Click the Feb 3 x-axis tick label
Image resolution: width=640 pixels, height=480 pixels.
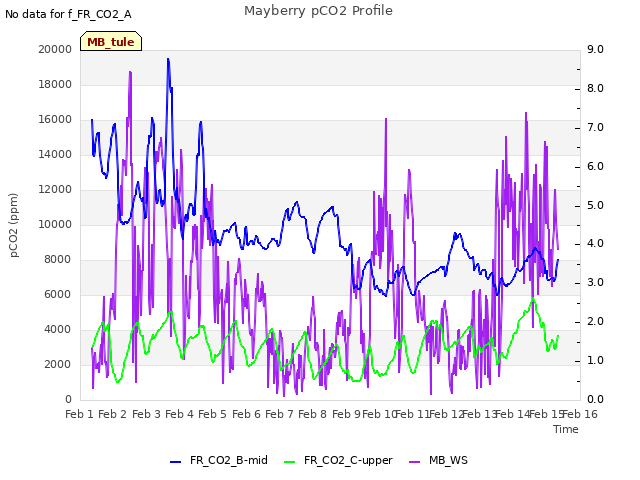(x=147, y=414)
